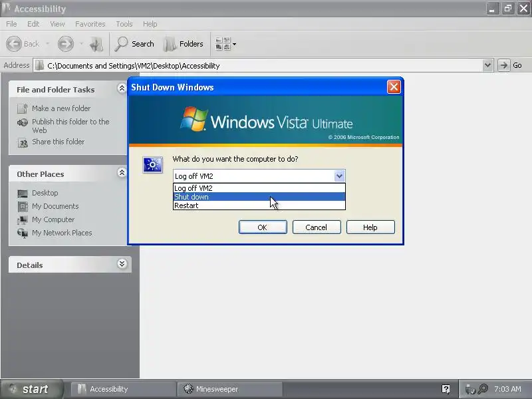Open the Edit menu

[33, 24]
